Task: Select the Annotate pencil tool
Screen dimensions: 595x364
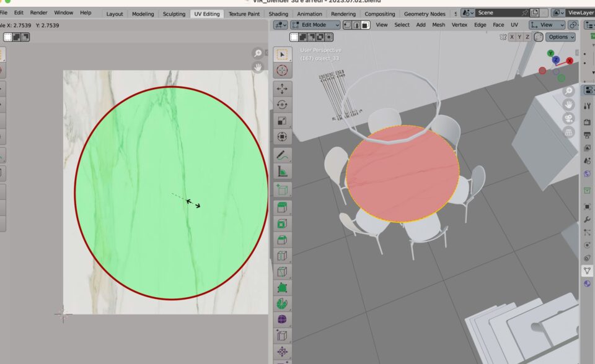Action: [282, 154]
